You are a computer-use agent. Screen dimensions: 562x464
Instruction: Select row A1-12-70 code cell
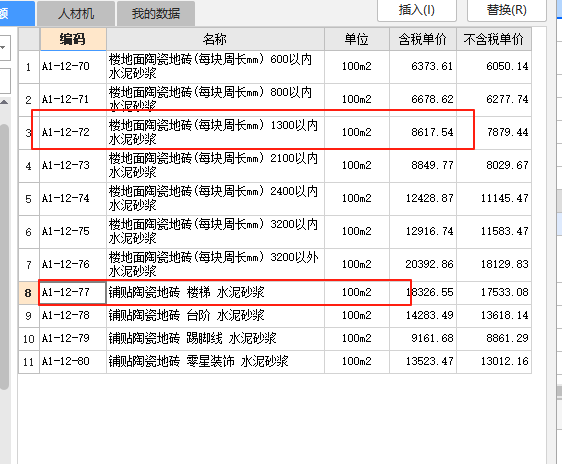[x=73, y=67]
